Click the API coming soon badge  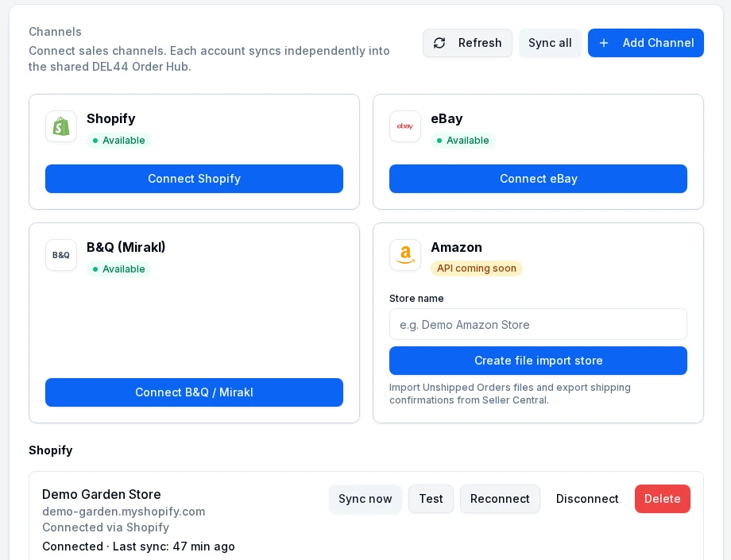click(x=477, y=268)
